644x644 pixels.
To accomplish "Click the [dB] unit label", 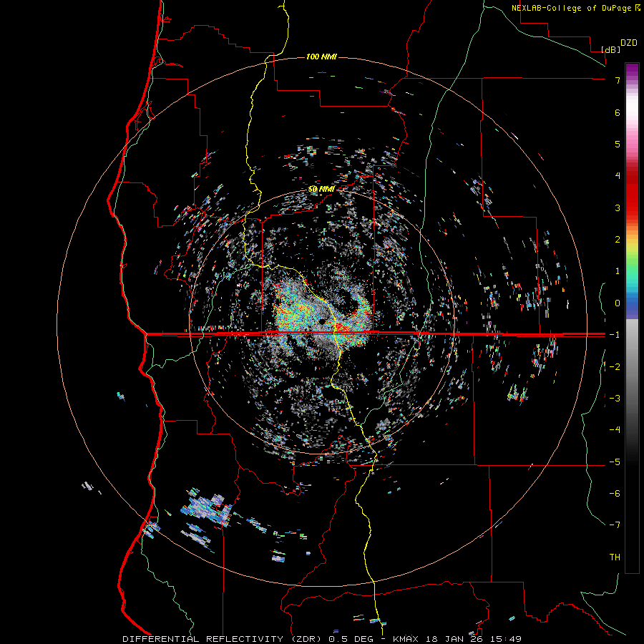I will pos(611,49).
